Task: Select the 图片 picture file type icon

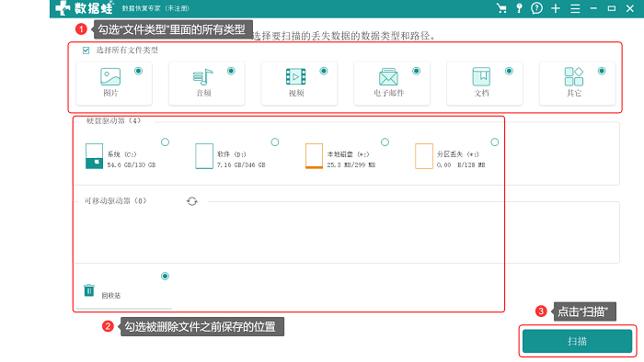Action: coord(110,76)
